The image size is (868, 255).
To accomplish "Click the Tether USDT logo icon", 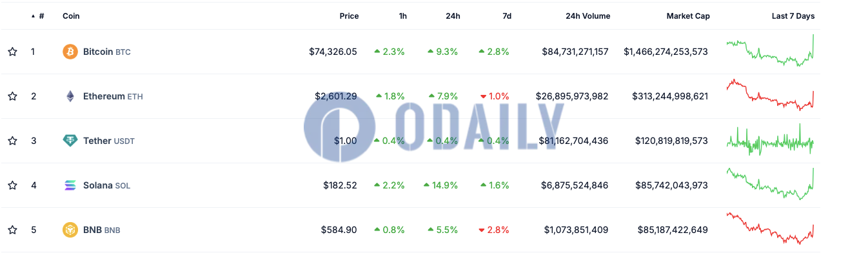I will click(70, 141).
